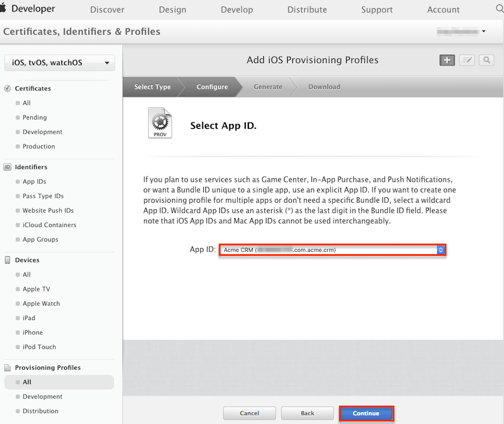Viewport: 504px width, 424px height.
Task: Click the Apple logo in the header
Action: click(x=3, y=8)
